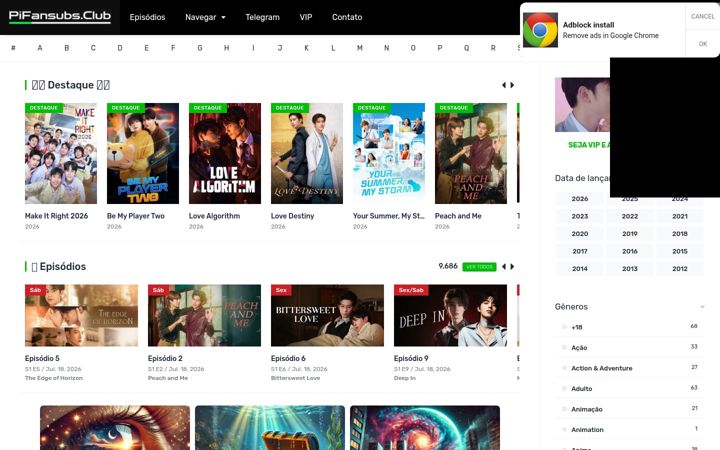The width and height of the screenshot is (720, 450).
Task: Click the Chrome icon in Adblock notification
Action: [x=540, y=30]
